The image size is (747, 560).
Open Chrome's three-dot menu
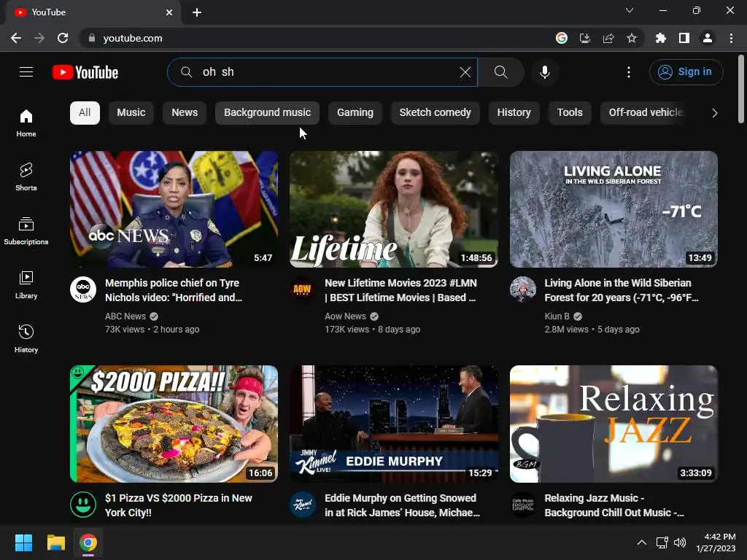(731, 38)
